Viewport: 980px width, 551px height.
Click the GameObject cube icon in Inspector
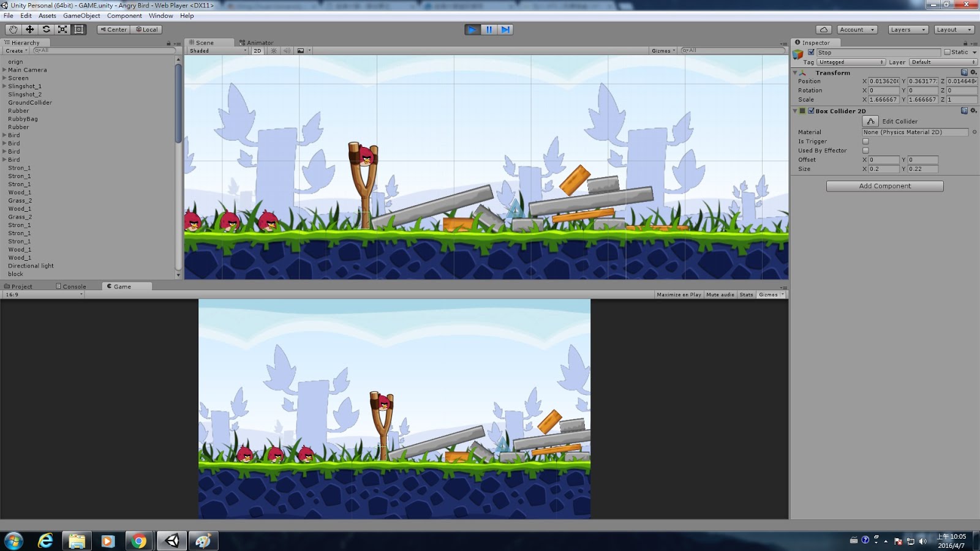[x=798, y=54]
